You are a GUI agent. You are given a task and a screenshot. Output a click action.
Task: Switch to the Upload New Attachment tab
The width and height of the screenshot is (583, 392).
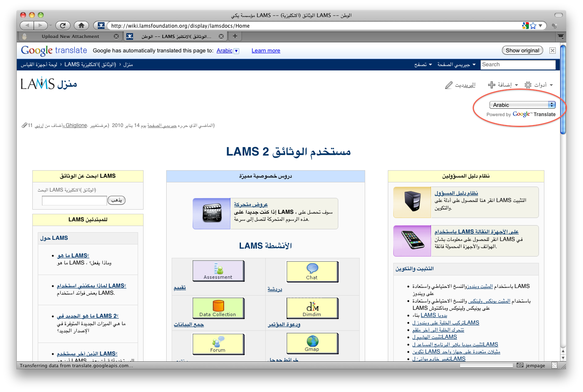point(70,36)
